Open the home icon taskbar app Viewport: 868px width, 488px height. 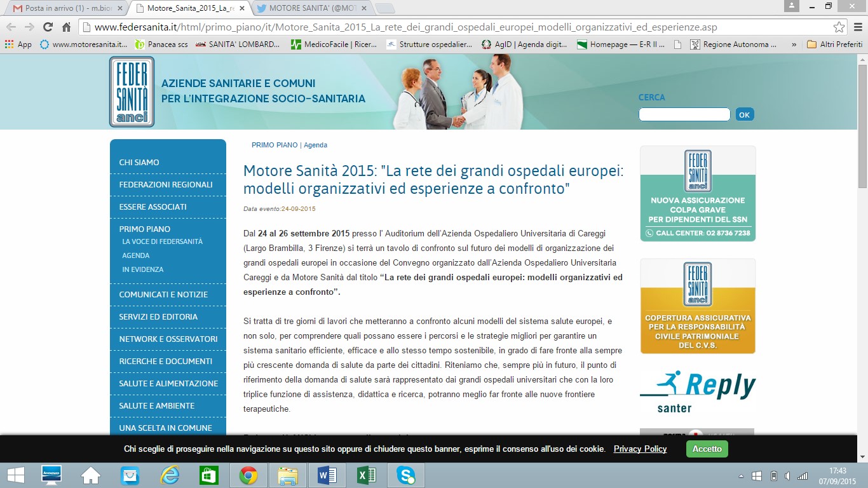(x=91, y=475)
